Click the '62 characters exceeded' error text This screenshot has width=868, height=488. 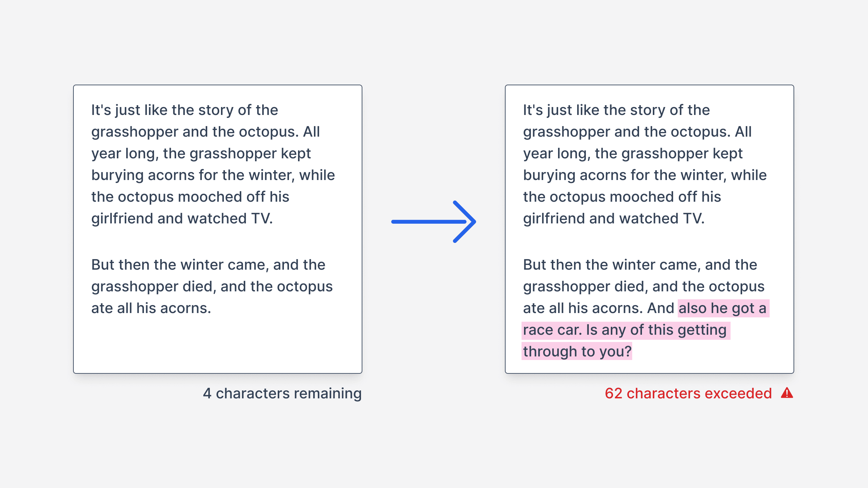tap(688, 393)
